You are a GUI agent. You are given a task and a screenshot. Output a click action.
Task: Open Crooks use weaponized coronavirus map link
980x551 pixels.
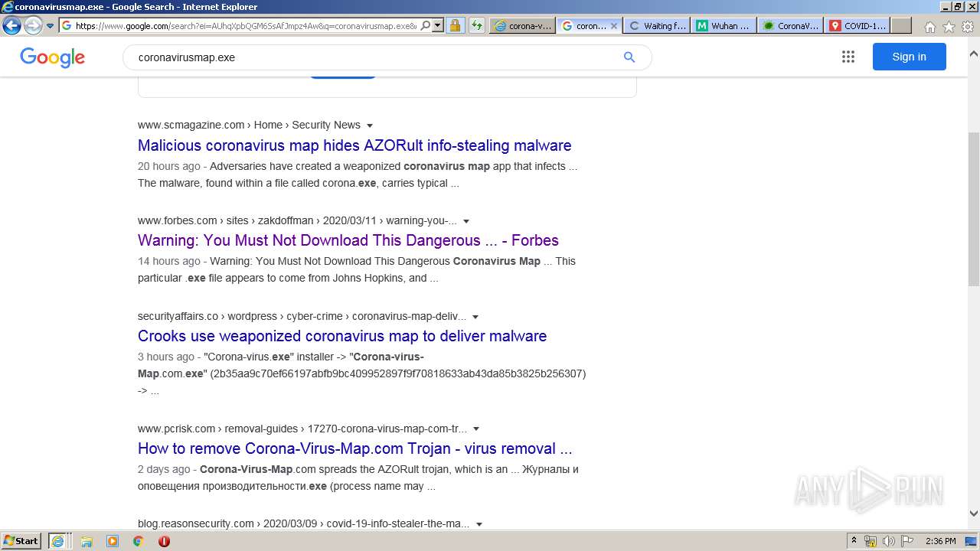pyautogui.click(x=342, y=336)
